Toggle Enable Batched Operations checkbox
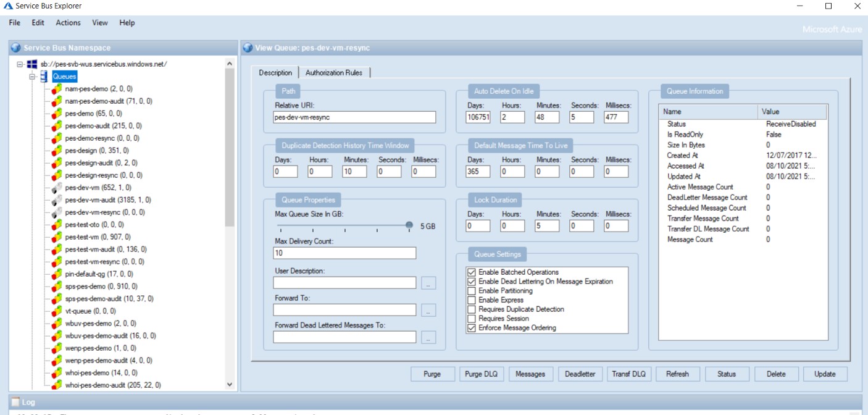 pyautogui.click(x=472, y=272)
